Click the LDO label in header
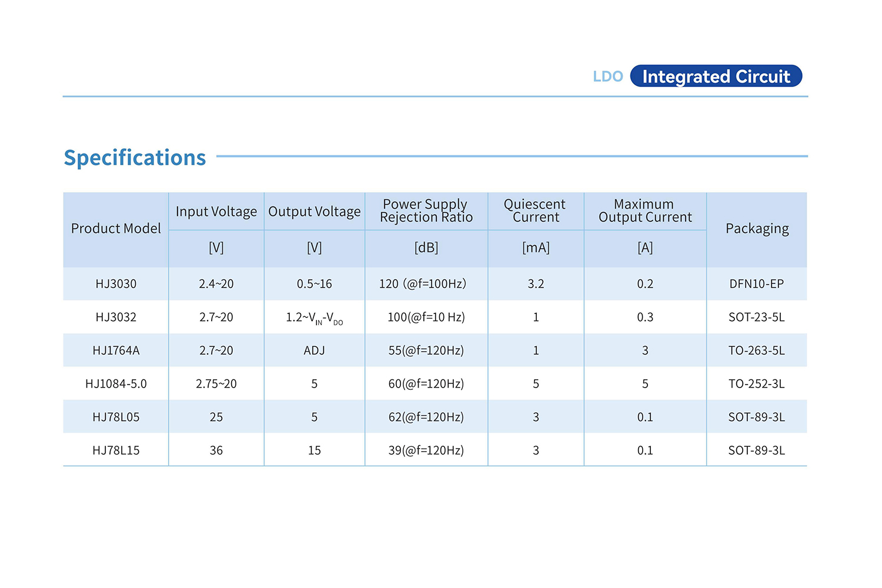 coord(607,76)
